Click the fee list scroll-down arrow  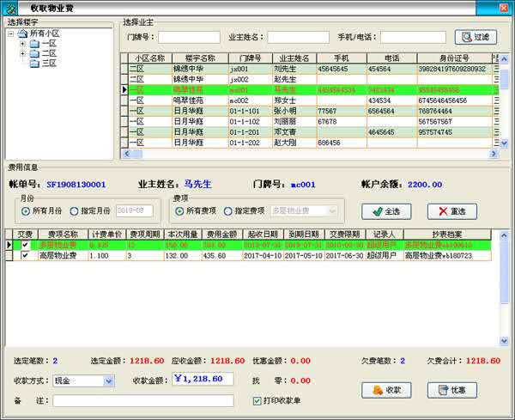(x=504, y=341)
